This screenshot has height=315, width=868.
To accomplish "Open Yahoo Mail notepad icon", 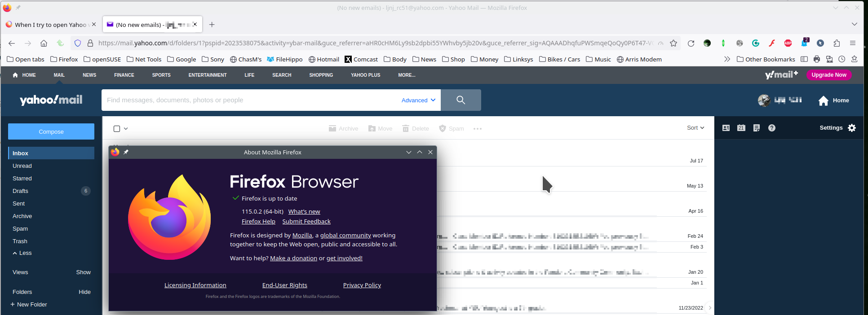I will point(757,128).
